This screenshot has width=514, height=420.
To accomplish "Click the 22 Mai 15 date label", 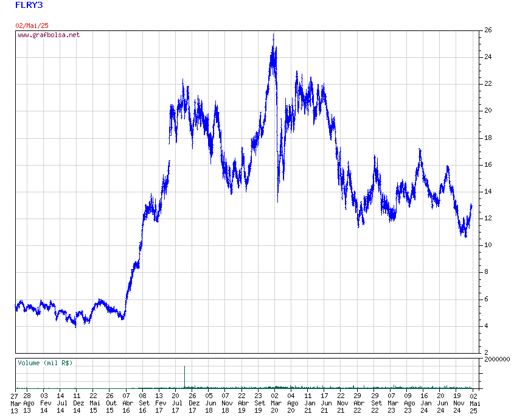I will tap(94, 404).
